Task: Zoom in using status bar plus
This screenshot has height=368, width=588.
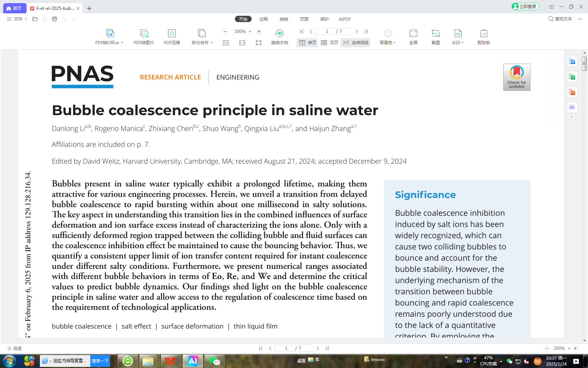Action: coord(575,348)
